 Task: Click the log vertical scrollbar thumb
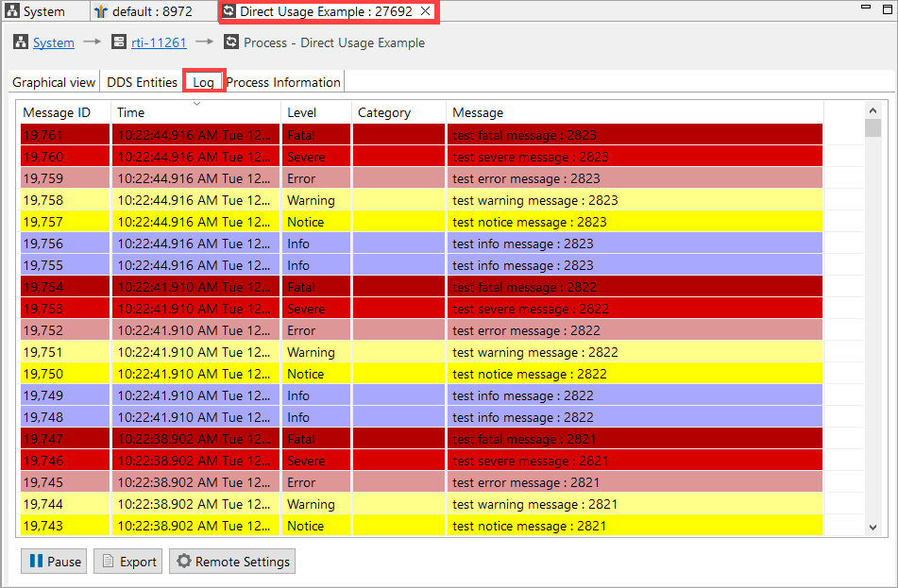873,127
